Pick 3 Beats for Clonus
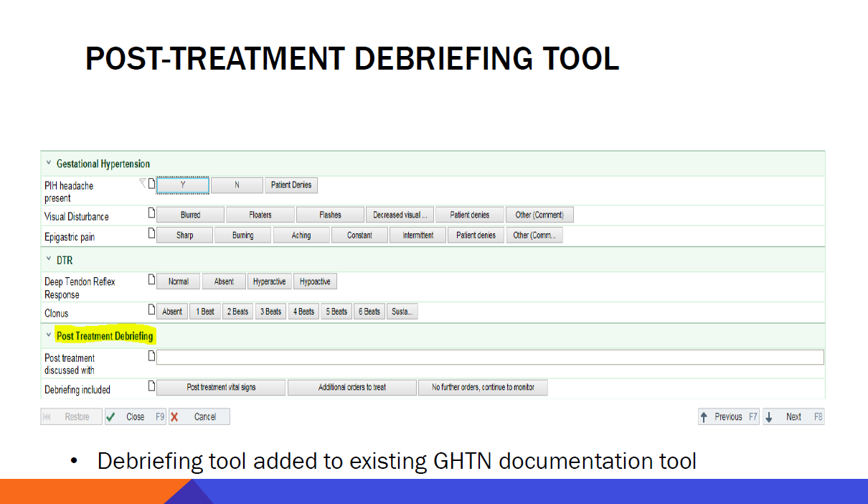Screen dimensions: 868x504 (270, 312)
